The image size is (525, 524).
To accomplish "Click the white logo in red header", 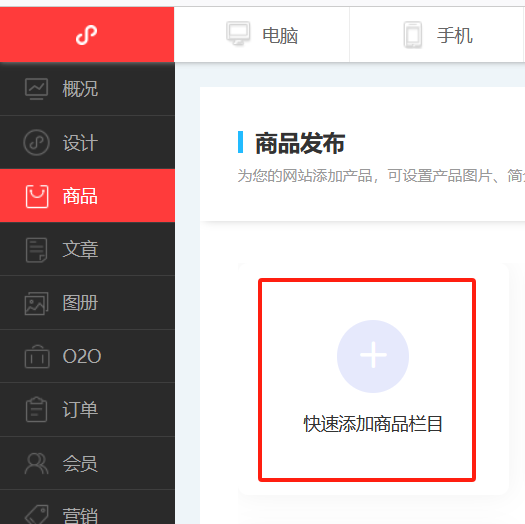I will [86, 34].
